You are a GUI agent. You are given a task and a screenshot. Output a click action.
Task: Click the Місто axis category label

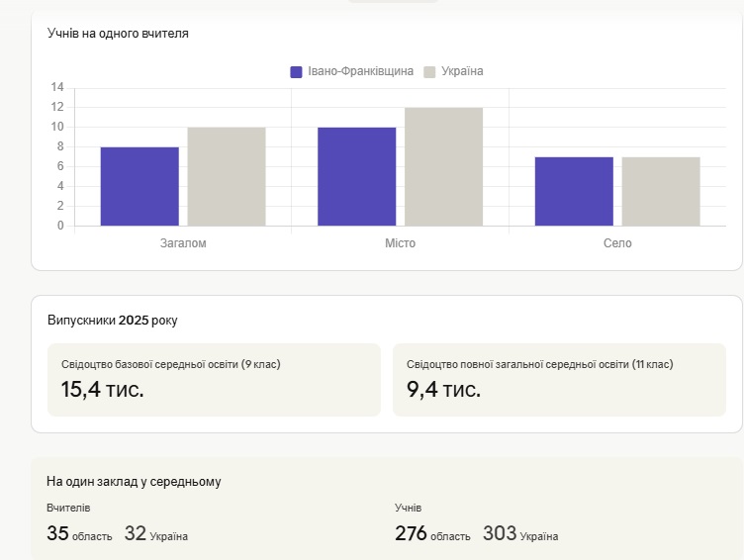[400, 243]
